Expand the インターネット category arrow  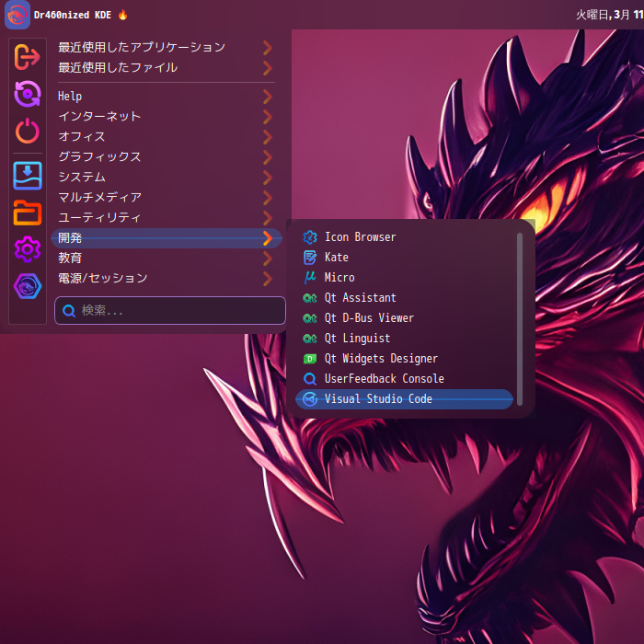point(268,117)
